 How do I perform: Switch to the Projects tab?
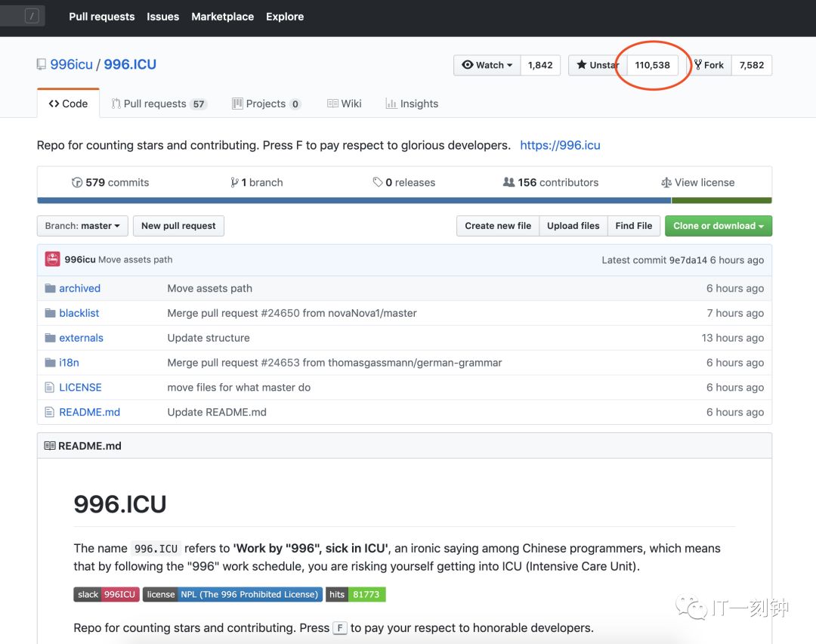coord(267,104)
